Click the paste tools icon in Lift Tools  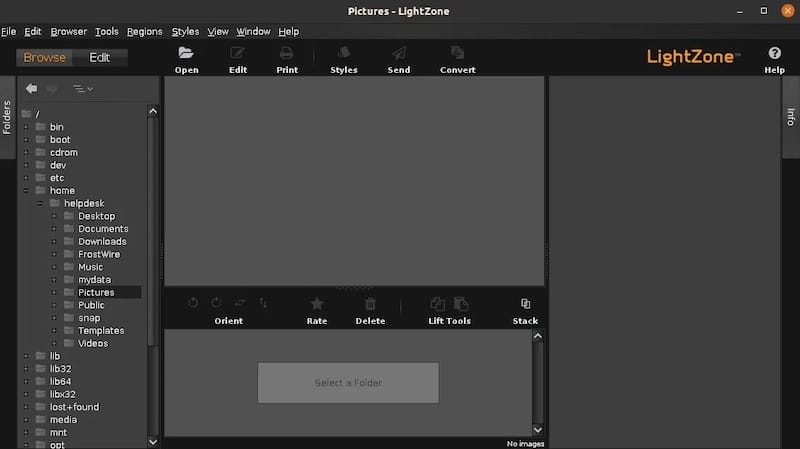point(461,304)
